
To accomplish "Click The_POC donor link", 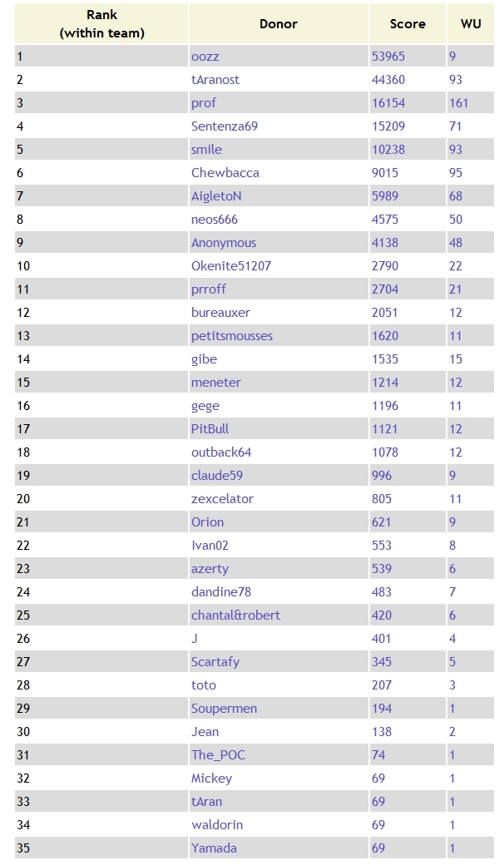I will point(218,755).
